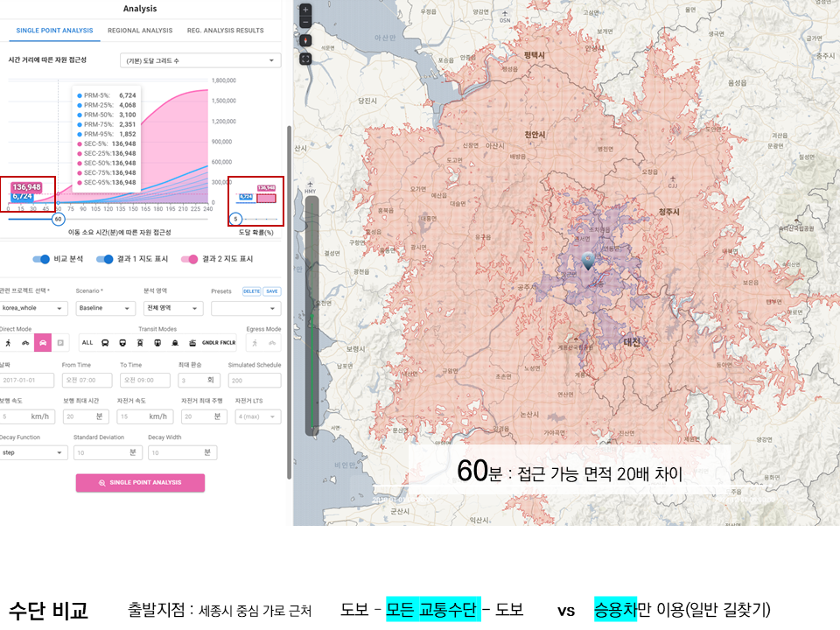The image size is (840, 630).
Task: Click the Simulated Schedule field
Action: tap(255, 381)
